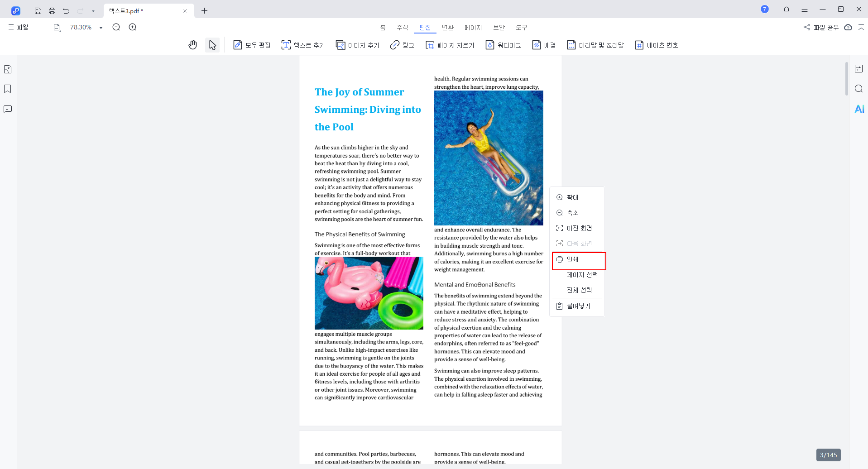Image resolution: width=868 pixels, height=469 pixels.
Task: Open the search panel magnifier on right
Action: 859,89
